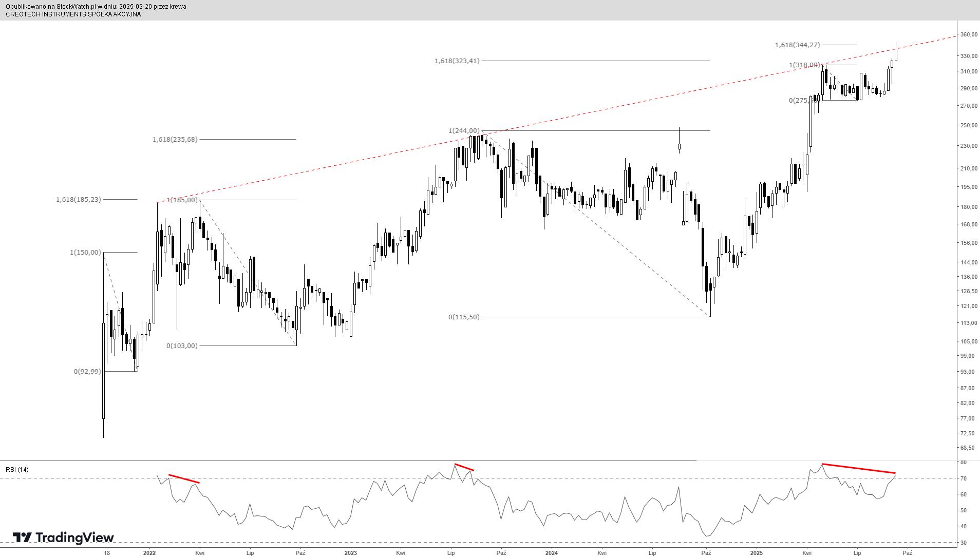Select 2025 on the time axis
The image size is (980, 557).
756,553
